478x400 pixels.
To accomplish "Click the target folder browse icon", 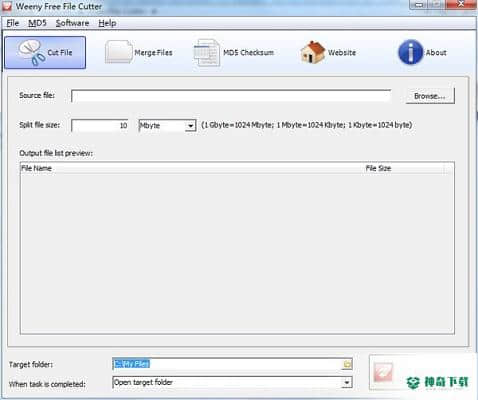I will (x=347, y=364).
